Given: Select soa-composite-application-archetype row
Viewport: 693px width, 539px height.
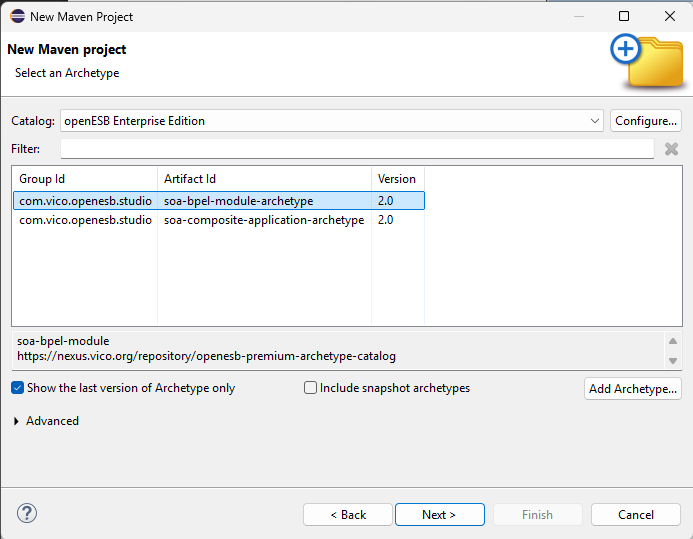Looking at the screenshot, I should point(219,220).
